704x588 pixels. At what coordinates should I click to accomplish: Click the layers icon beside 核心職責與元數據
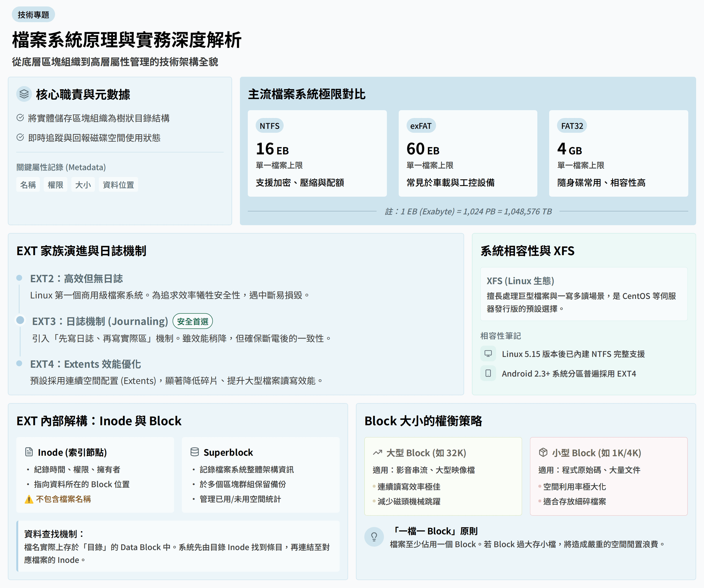click(24, 94)
